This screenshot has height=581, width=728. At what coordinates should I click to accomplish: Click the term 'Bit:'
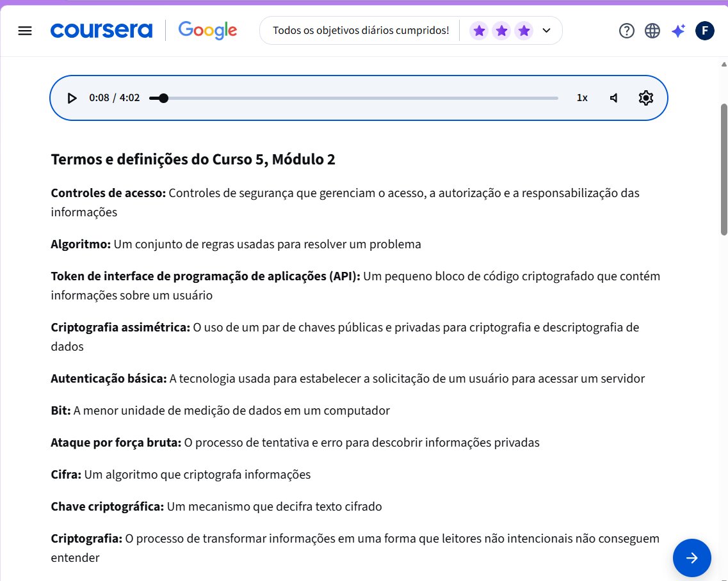tap(61, 411)
